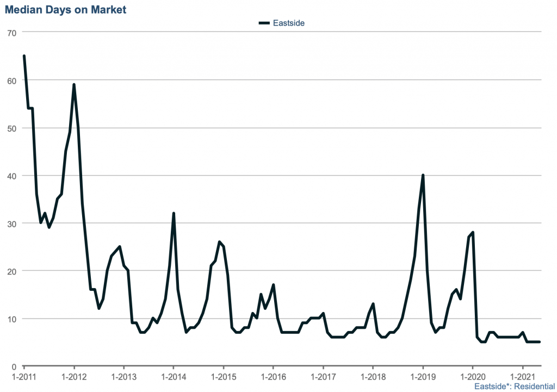557x392 pixels.
Task: Click the line's starting point at 65 days
Action: point(24,56)
